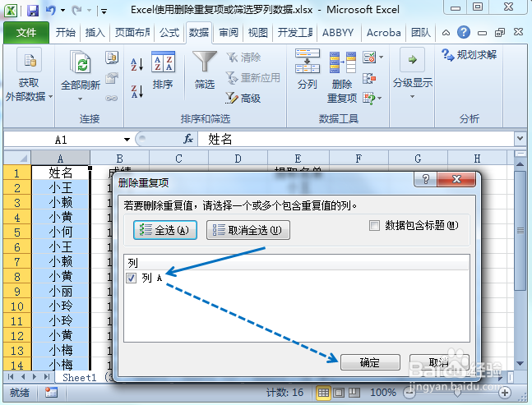
Task: Switch to the Review tab
Action: tap(229, 33)
